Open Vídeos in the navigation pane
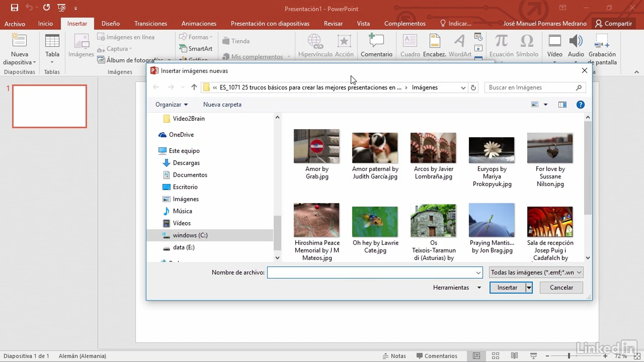Screen dimensions: 644x362 [x=177, y=223]
